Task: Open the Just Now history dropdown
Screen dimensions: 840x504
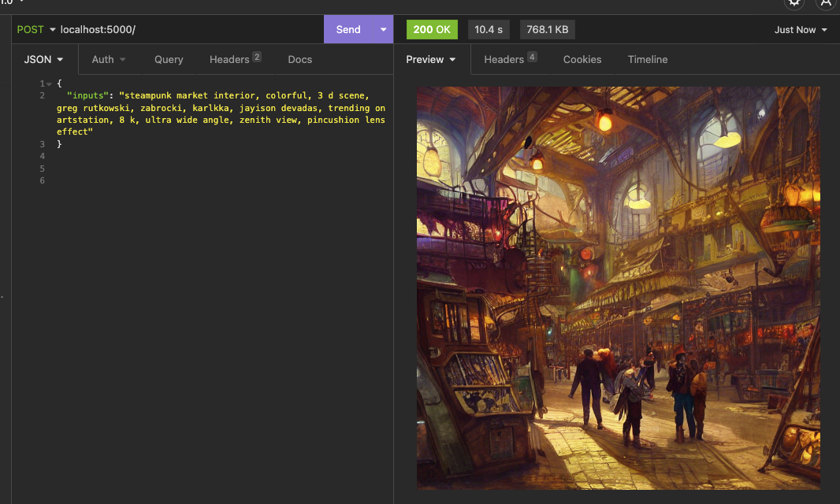Action: point(801,30)
